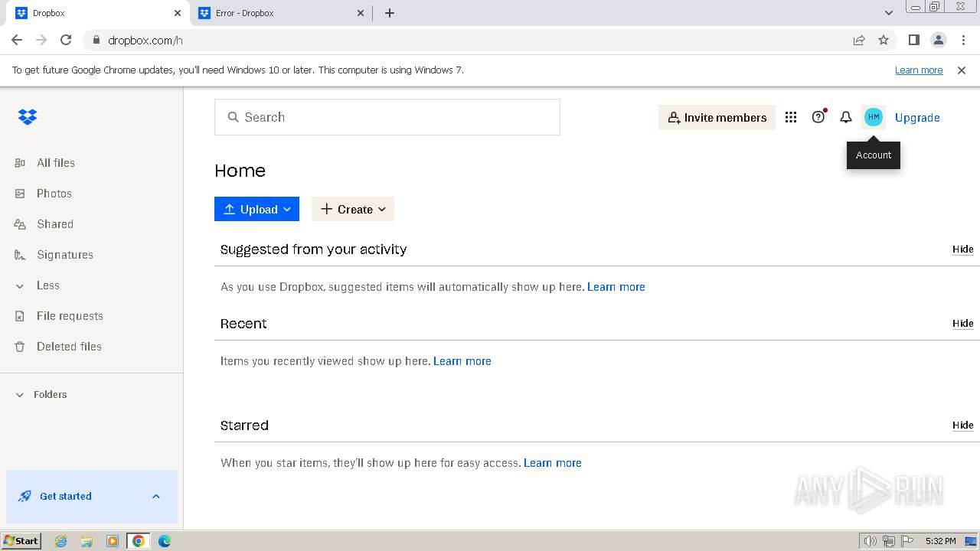View Deleted files
980x551 pixels.
tap(69, 347)
